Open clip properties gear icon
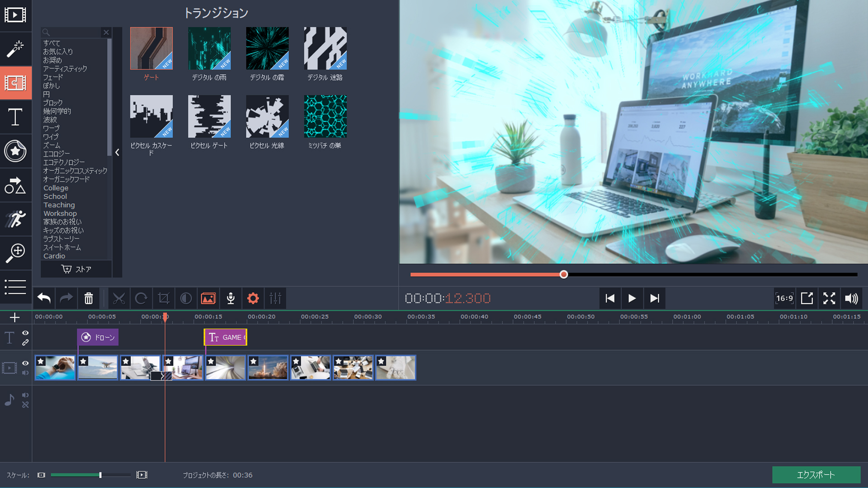The image size is (868, 488). 253,298
